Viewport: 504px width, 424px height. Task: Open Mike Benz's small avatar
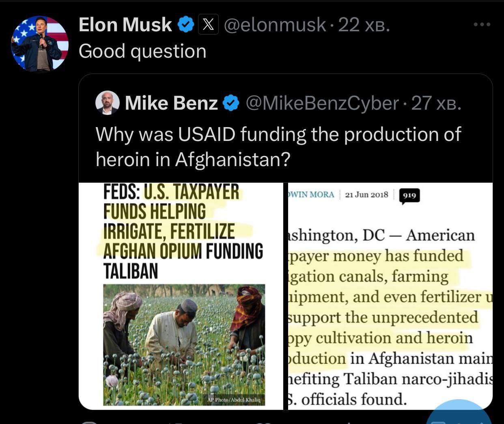(107, 103)
